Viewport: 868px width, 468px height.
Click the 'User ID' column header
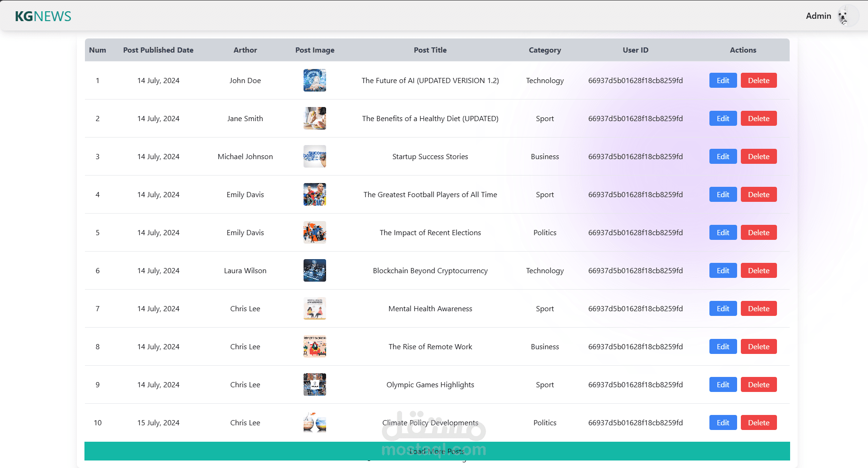(x=635, y=50)
